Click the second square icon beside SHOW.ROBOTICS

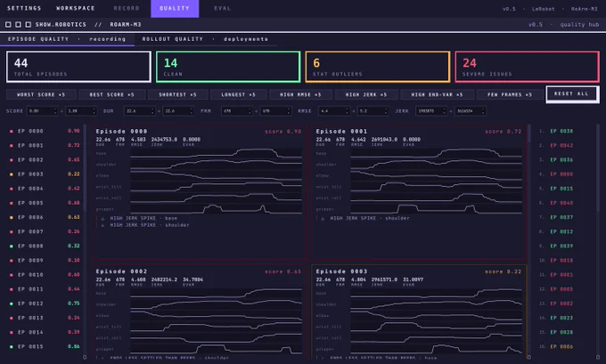point(18,24)
